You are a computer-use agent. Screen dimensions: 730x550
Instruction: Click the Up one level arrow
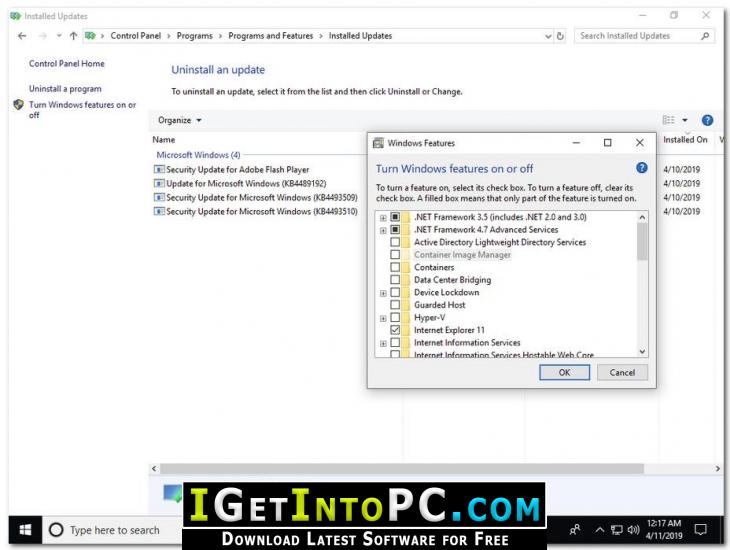74,36
